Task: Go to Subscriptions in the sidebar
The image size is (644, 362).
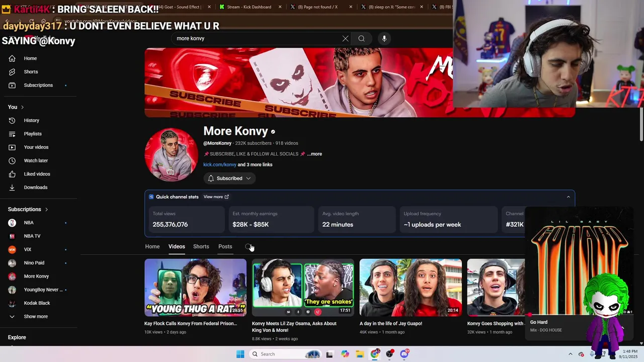Action: pos(38,85)
